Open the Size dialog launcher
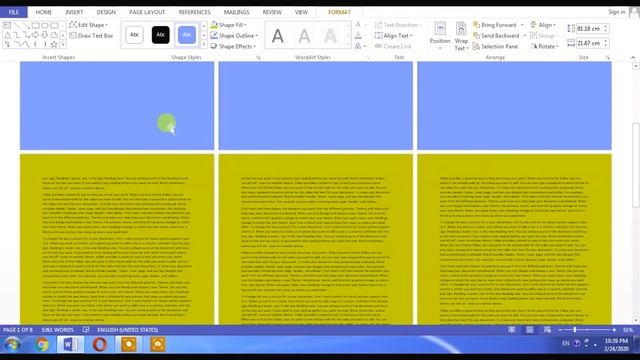The image size is (640, 360). pos(607,58)
